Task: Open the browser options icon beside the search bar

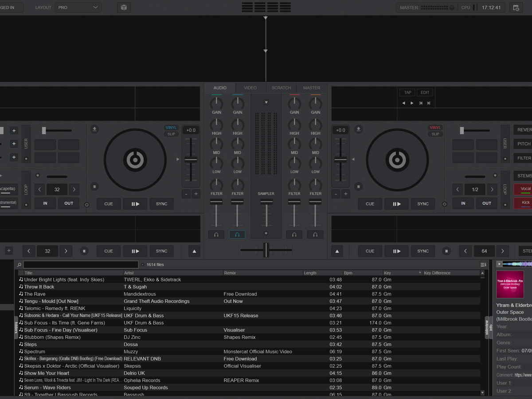Action: point(483,265)
